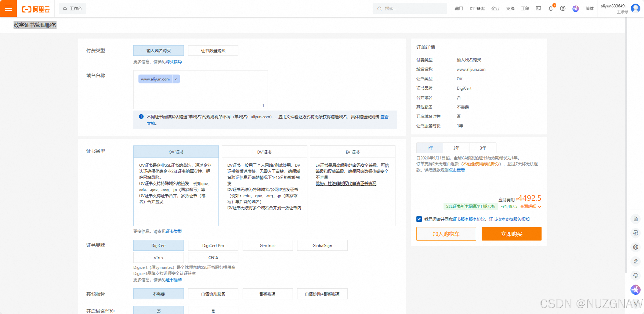Viewport: 644px width, 314px height.
Task: Open the AI assistant icon in header
Action: (575, 9)
